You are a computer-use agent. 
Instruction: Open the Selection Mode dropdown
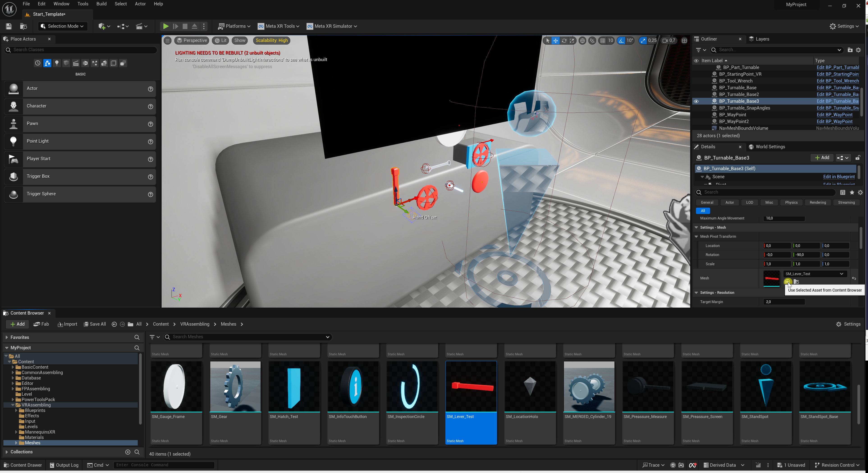(62, 26)
